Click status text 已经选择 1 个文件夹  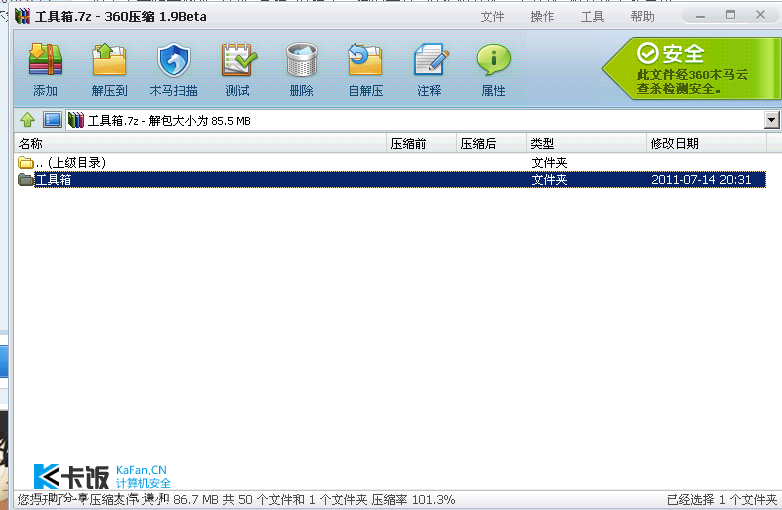722,500
